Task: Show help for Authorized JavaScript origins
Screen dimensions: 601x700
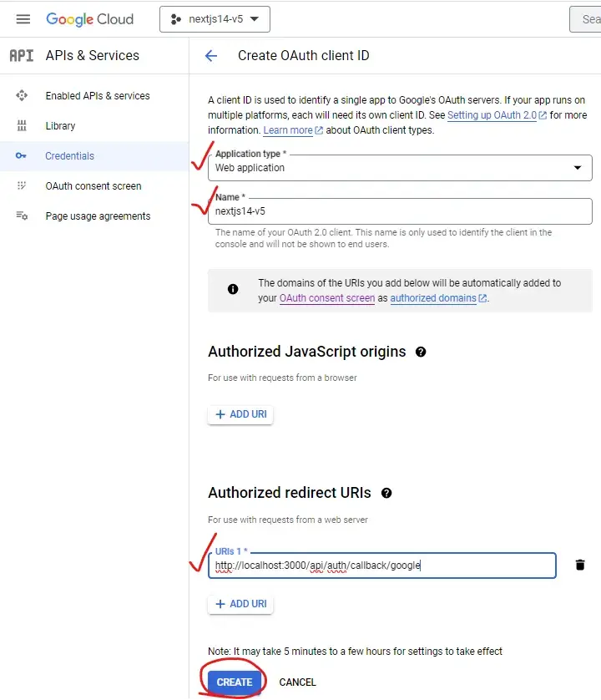Action: pos(421,352)
